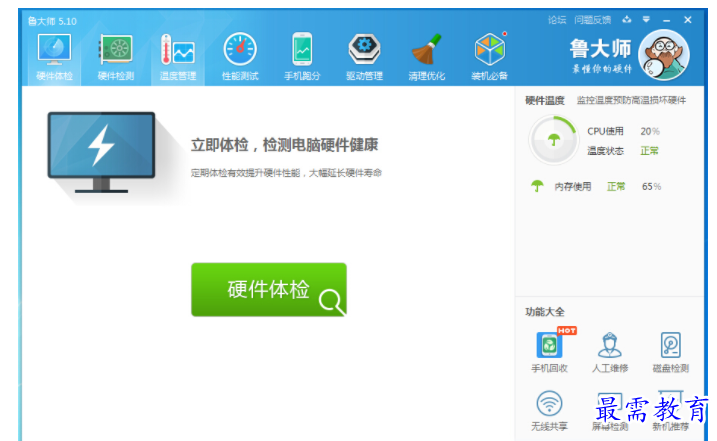Open 磁盘检测 disk check icon

(x=670, y=345)
